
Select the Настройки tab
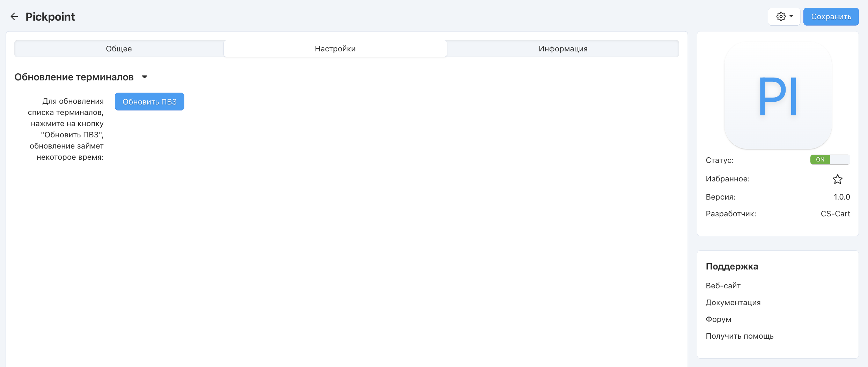335,49
